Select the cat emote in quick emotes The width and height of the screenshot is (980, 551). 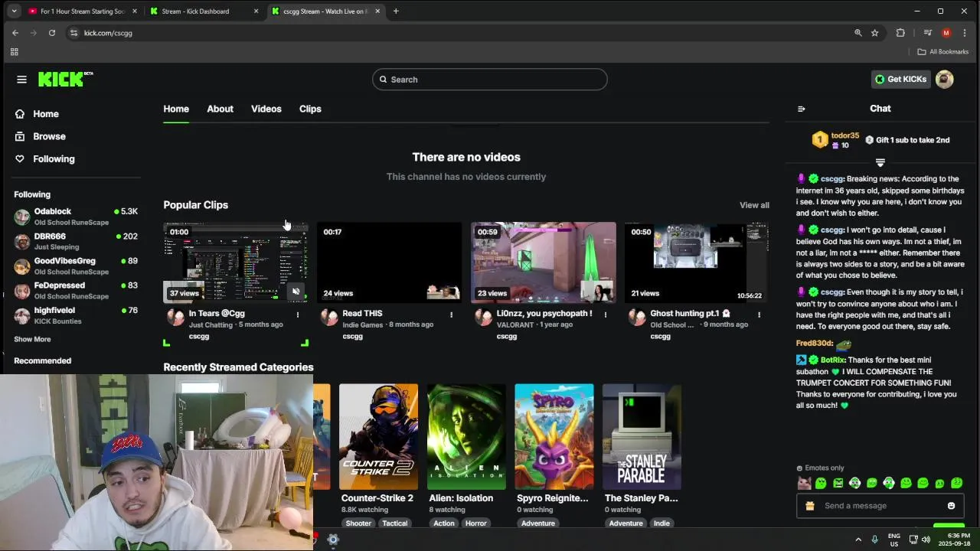coord(804,484)
